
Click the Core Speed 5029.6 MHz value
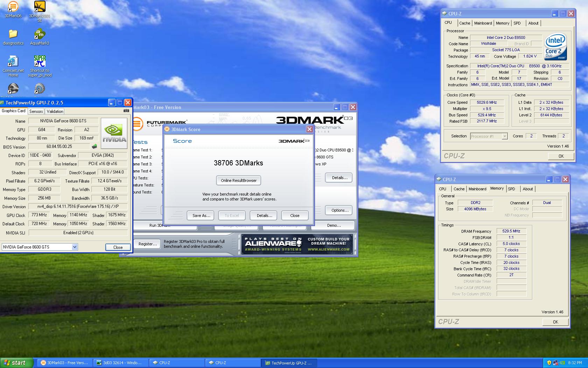pos(486,102)
